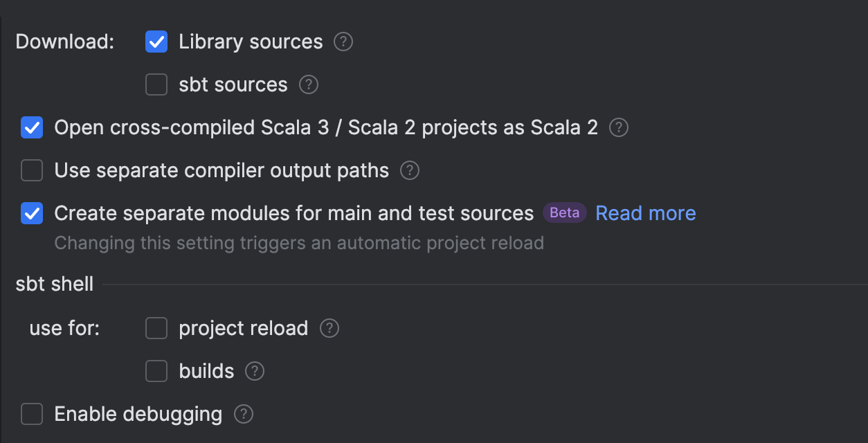Show help for the builds option

click(253, 371)
